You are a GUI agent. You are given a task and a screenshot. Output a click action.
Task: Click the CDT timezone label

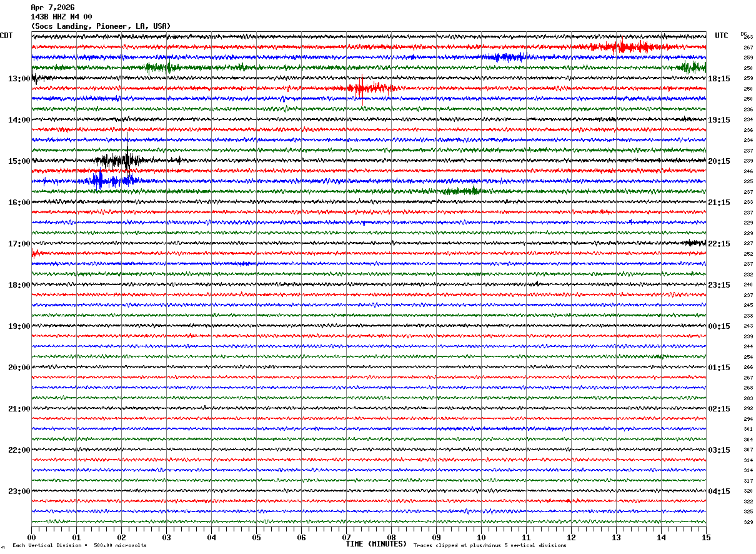[x=6, y=36]
